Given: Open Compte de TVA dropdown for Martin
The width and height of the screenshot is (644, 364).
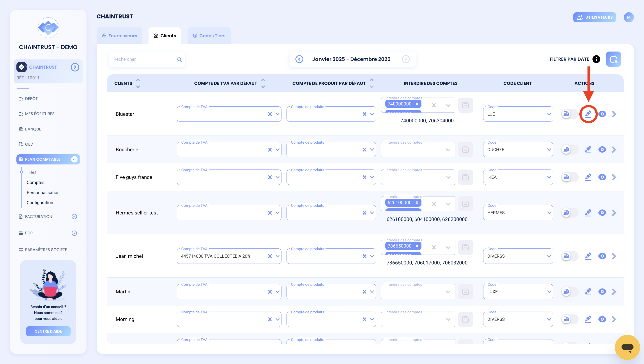Looking at the screenshot, I should 278,292.
